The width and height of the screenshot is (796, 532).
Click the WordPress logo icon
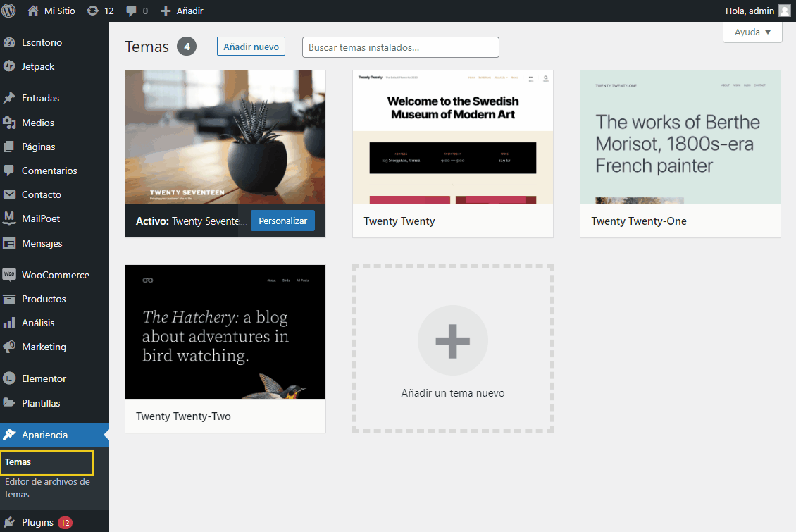click(8, 11)
